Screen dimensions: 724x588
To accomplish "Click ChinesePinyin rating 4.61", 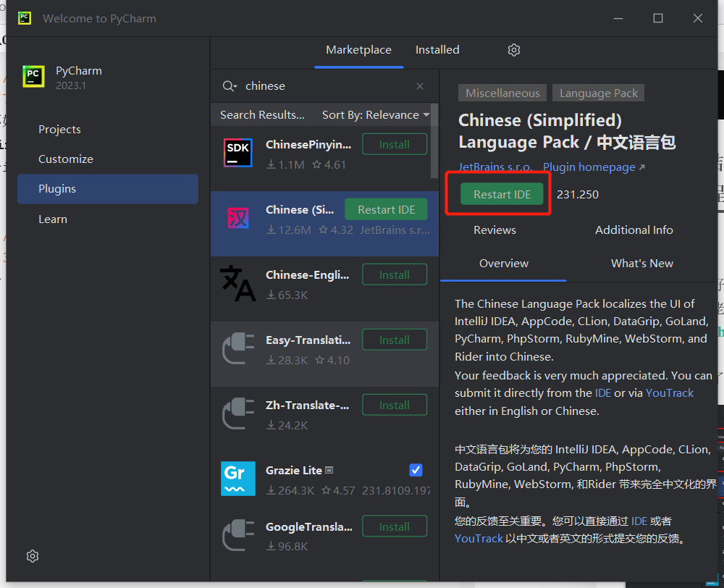I will click(329, 164).
